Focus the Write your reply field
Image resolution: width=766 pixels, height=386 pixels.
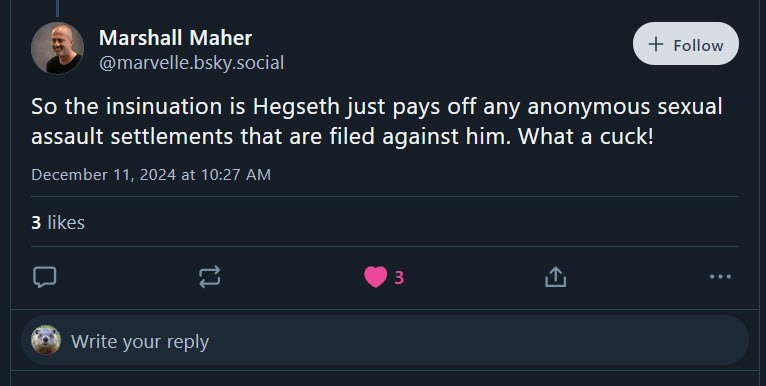pyautogui.click(x=384, y=340)
